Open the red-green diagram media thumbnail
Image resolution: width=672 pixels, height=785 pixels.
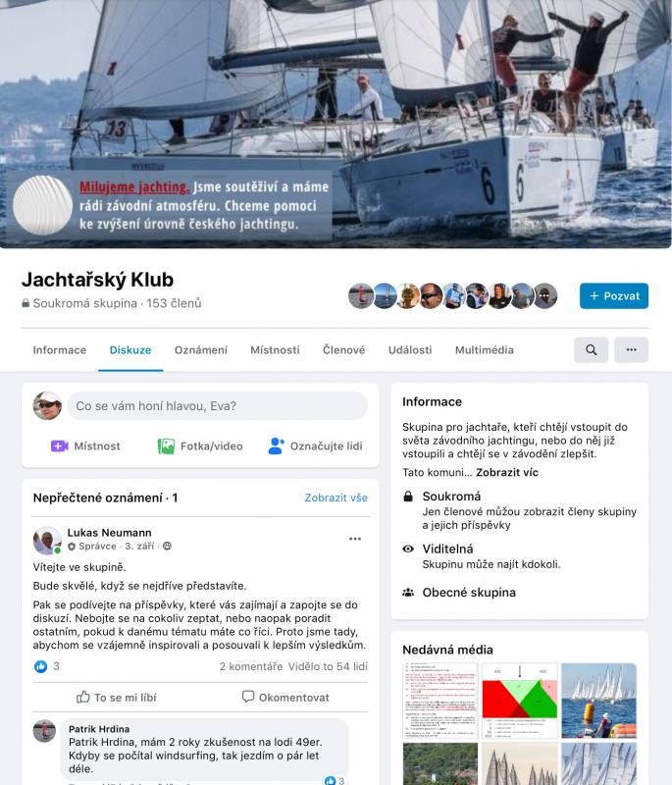point(519,701)
